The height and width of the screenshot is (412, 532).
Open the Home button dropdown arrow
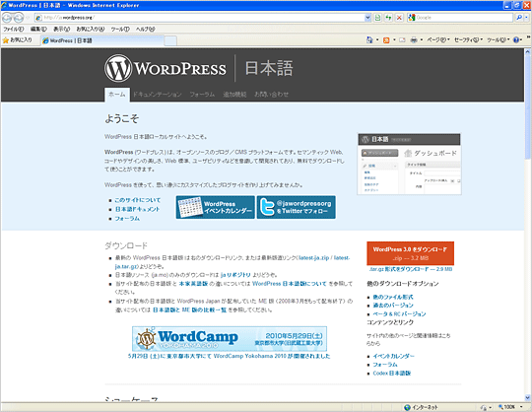point(377,40)
